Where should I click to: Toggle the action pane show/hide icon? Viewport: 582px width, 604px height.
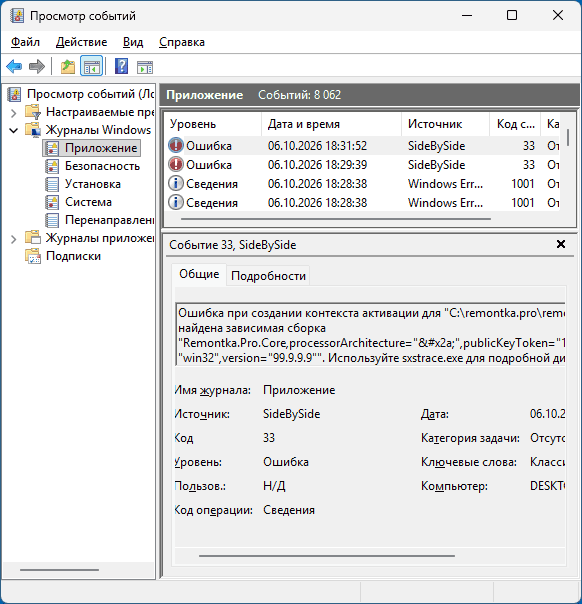point(145,67)
